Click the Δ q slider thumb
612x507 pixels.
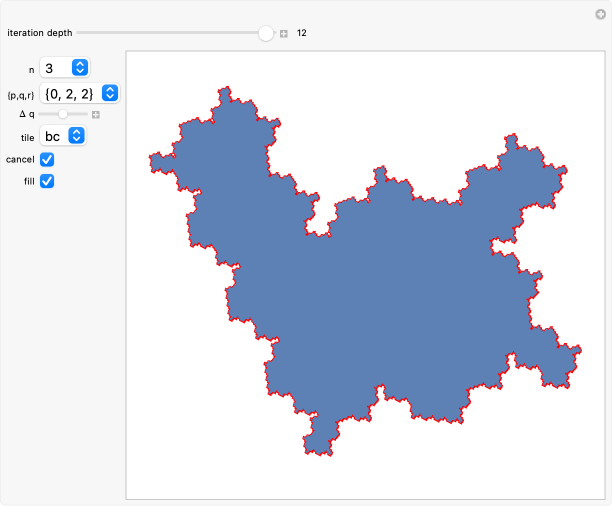pyautogui.click(x=63, y=115)
